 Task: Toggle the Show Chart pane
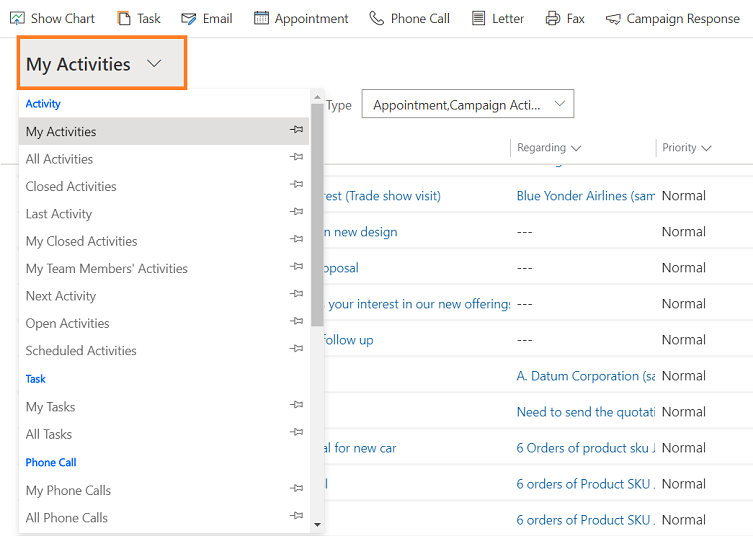[x=52, y=19]
